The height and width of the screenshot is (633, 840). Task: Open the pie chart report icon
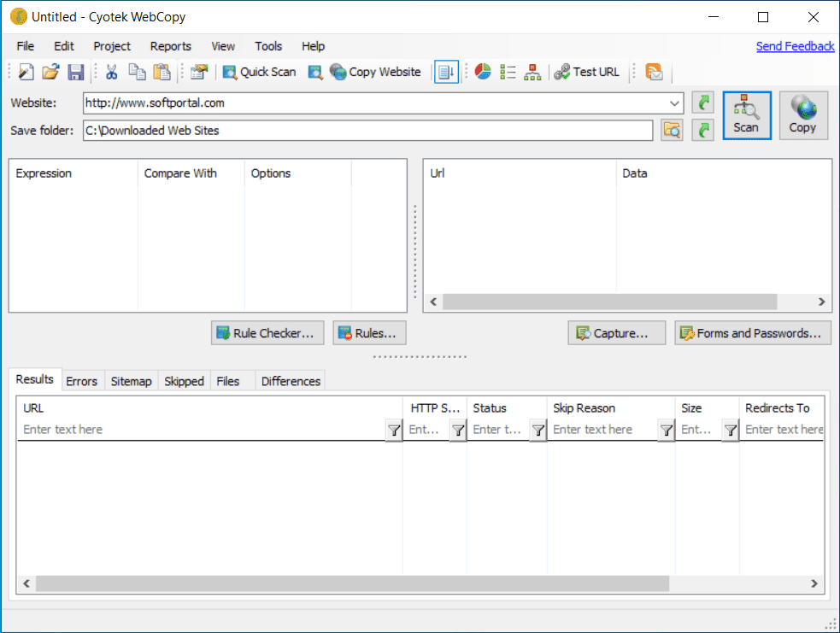click(483, 73)
